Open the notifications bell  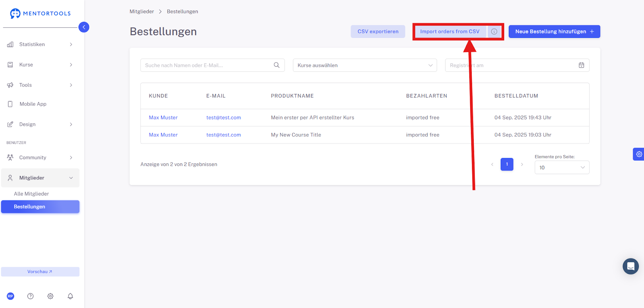click(70, 296)
